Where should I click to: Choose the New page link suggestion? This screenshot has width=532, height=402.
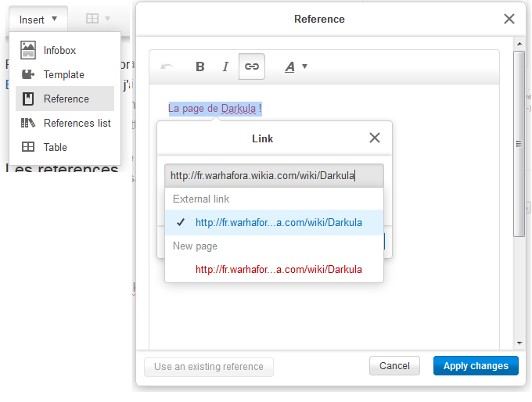click(x=279, y=269)
